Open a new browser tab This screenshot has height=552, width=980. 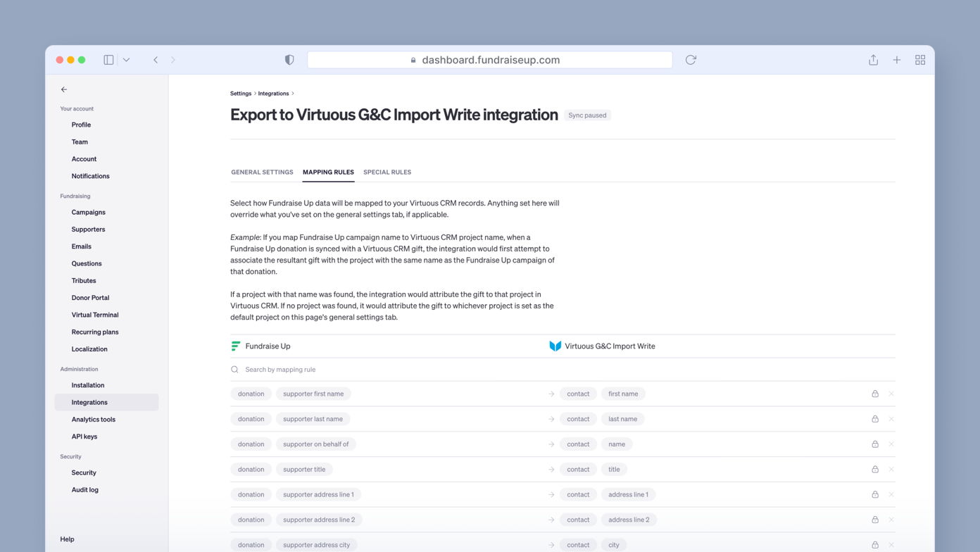click(x=897, y=60)
